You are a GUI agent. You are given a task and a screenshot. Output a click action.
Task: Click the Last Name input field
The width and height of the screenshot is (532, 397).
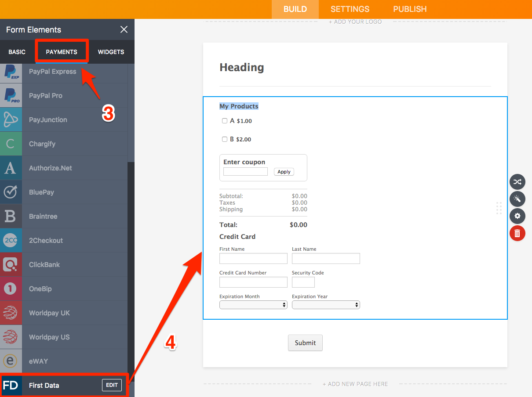point(326,258)
